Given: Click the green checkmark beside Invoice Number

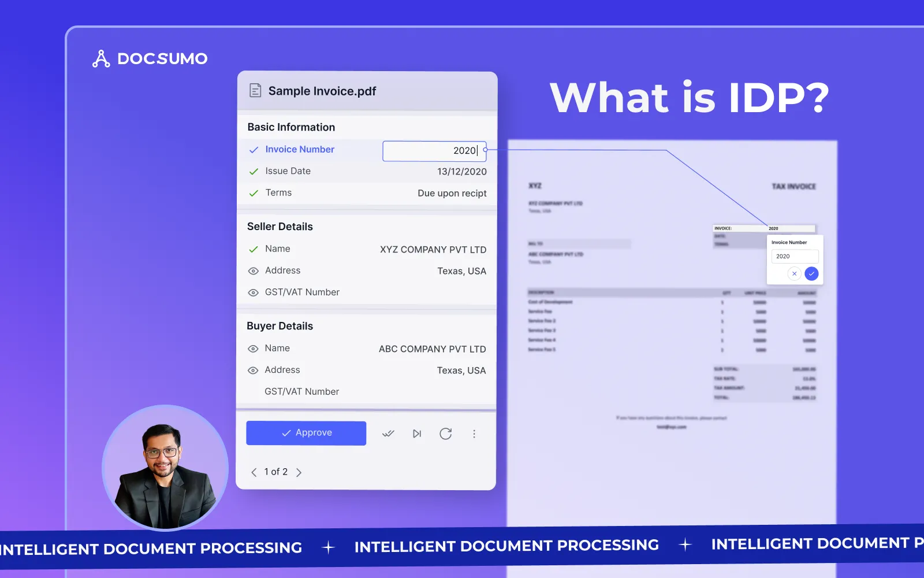Looking at the screenshot, I should tap(254, 149).
